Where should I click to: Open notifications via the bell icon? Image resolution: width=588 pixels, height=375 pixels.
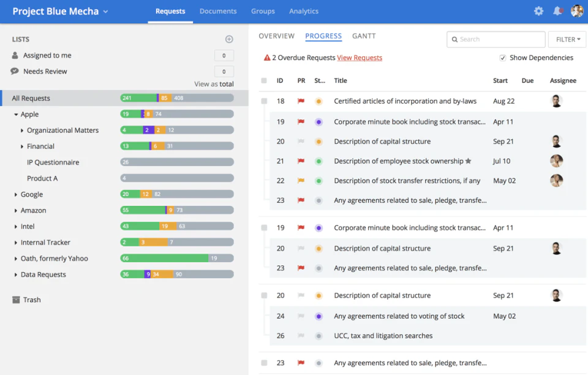557,10
